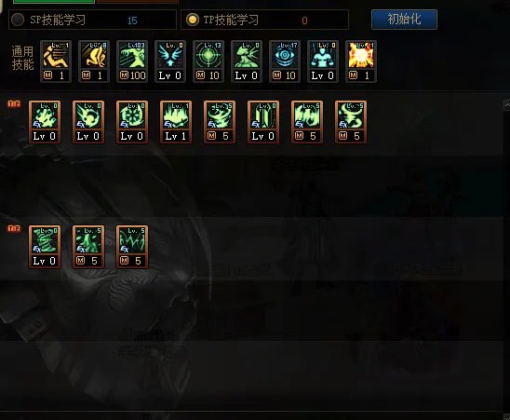
Task: Select the green shouting figure general skill
Action: (x=247, y=61)
